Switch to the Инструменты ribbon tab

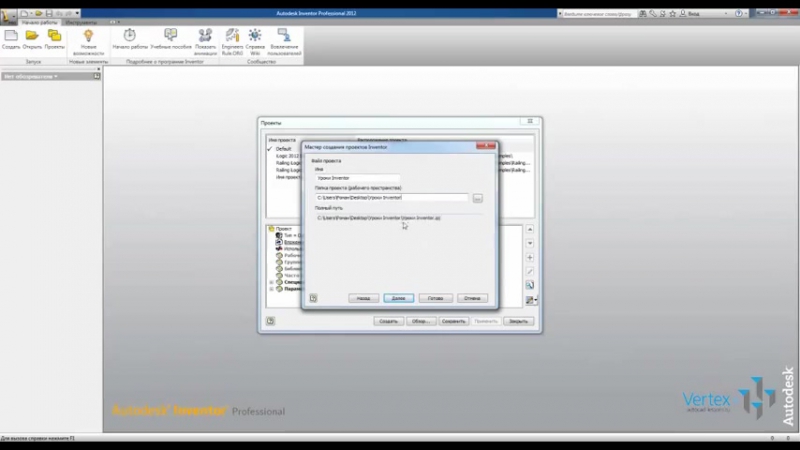click(81, 22)
